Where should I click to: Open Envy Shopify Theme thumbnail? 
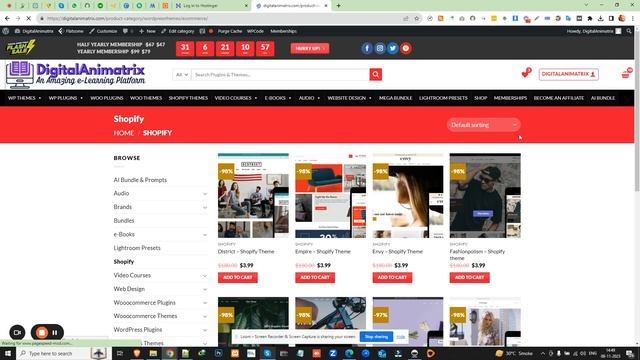(x=408, y=196)
